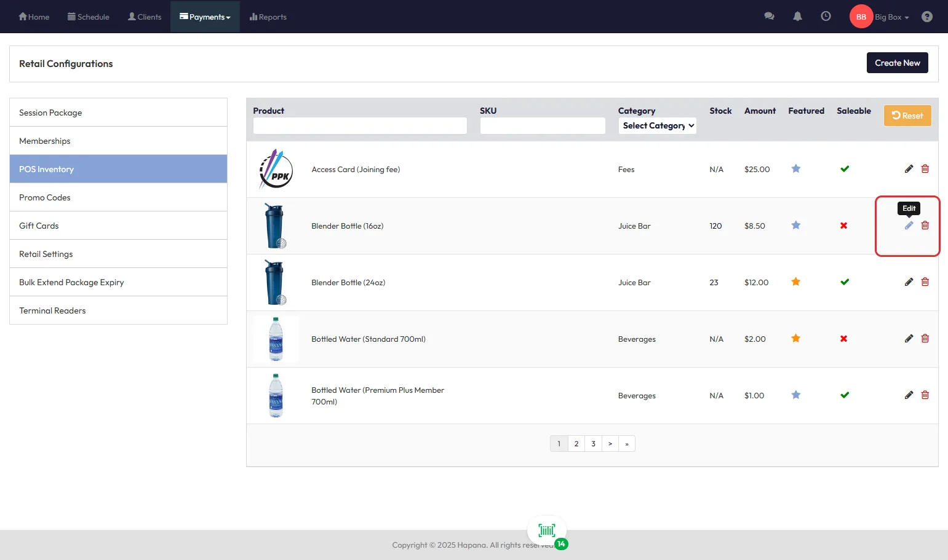Viewport: 948px width, 560px height.
Task: Go to page 2 of results
Action: [576, 444]
